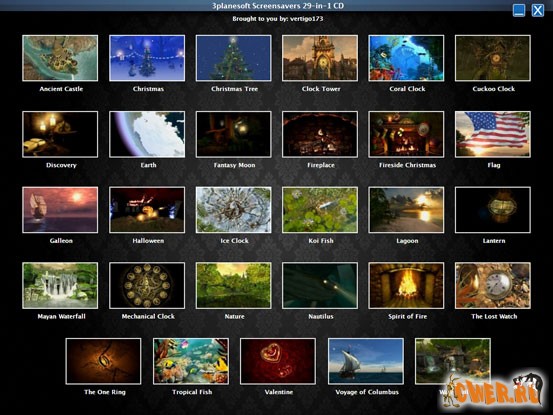The width and height of the screenshot is (553, 415).
Task: Open the Voyage of Columbus thumbnail
Action: coord(366,361)
